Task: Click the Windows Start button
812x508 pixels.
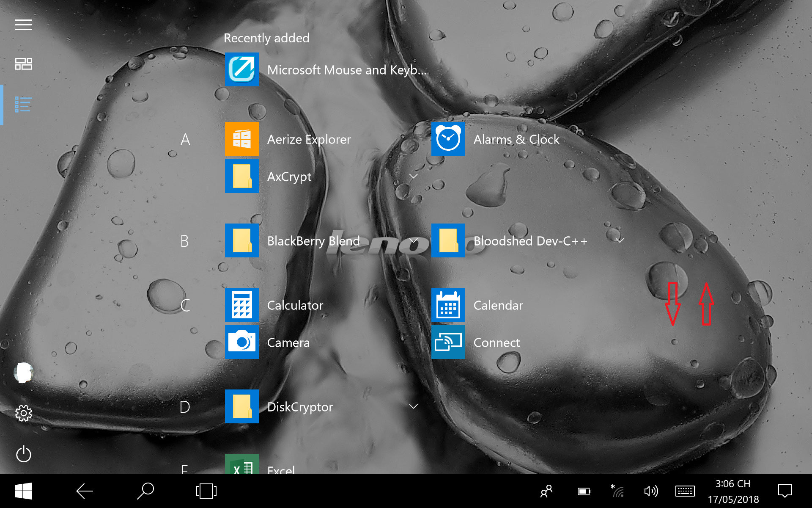Action: pos(24,491)
